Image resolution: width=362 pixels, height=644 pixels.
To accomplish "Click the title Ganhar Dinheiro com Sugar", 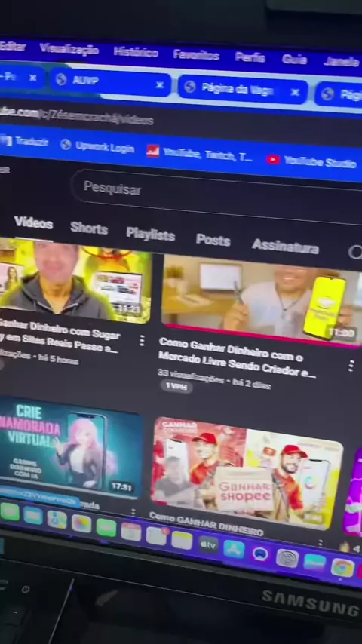I will 60,336.
